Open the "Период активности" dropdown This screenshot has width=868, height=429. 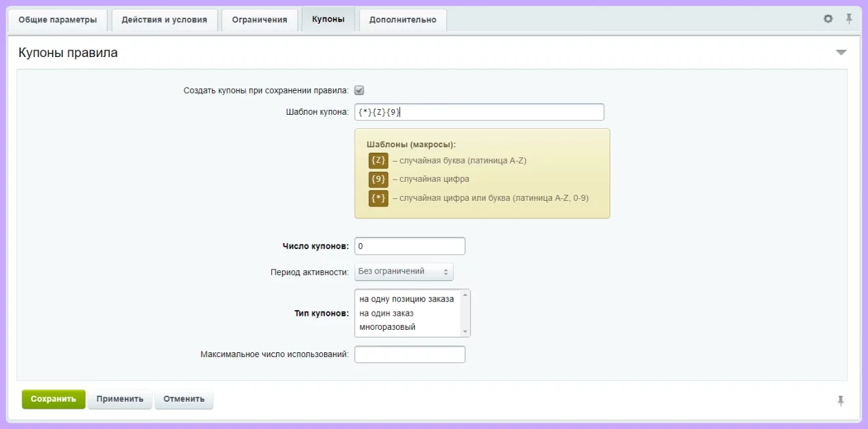403,272
